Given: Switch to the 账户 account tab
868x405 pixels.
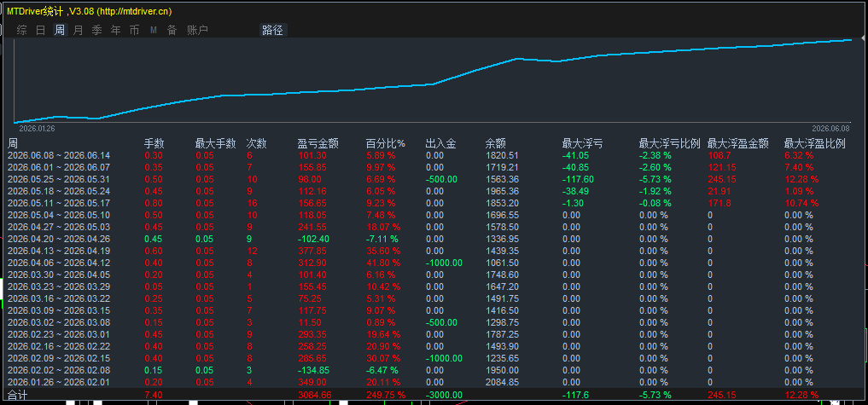Looking at the screenshot, I should 198,31.
